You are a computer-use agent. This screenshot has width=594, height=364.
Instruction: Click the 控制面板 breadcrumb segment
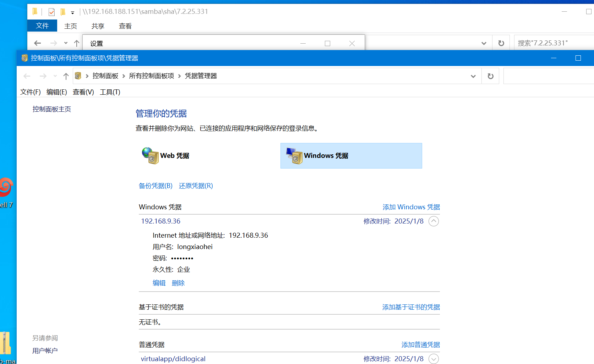click(105, 76)
